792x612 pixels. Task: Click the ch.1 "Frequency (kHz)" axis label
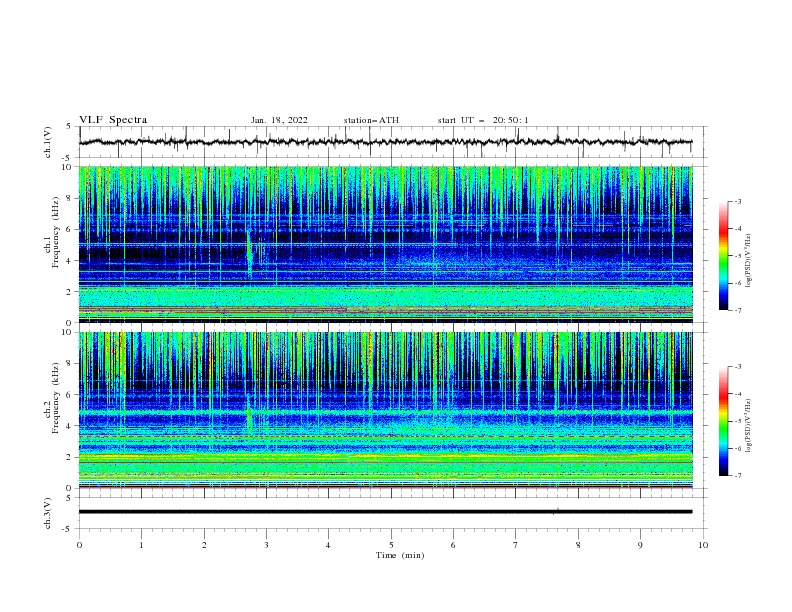click(x=56, y=230)
